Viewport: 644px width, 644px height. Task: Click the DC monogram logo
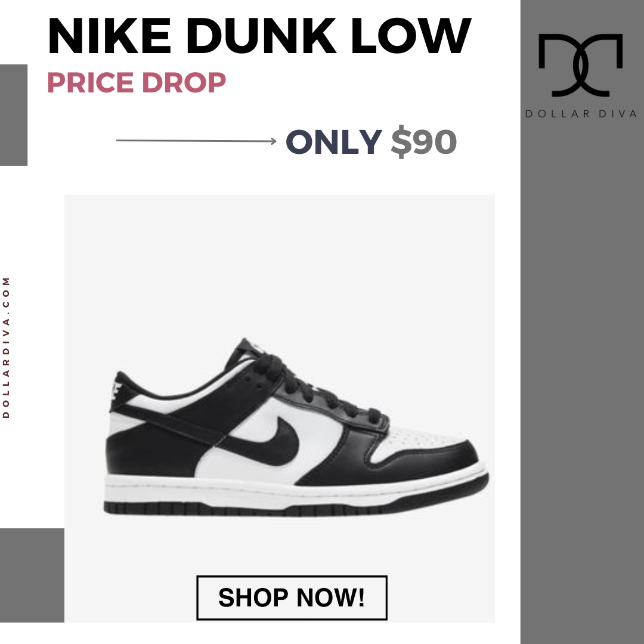(580, 66)
